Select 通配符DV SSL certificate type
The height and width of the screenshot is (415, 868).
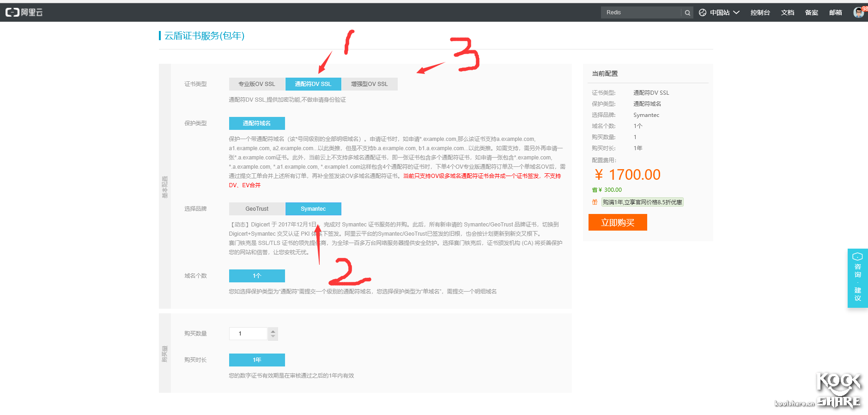pyautogui.click(x=313, y=84)
